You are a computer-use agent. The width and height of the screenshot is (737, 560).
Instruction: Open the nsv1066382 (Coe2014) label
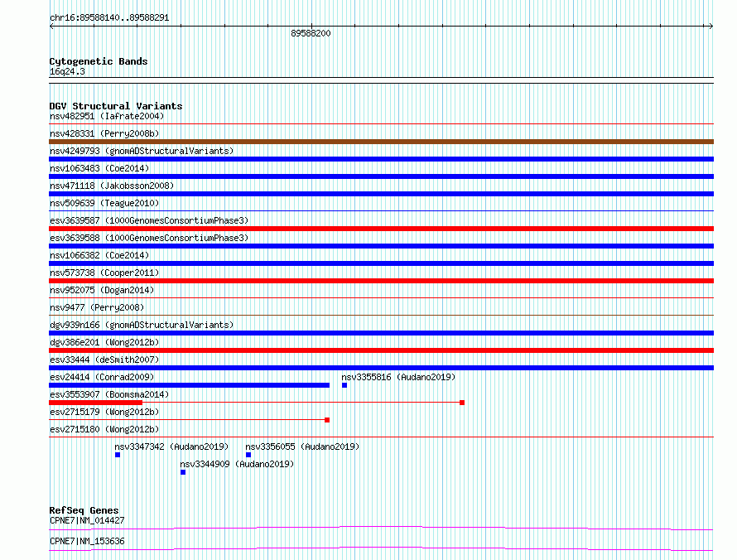(x=99, y=255)
